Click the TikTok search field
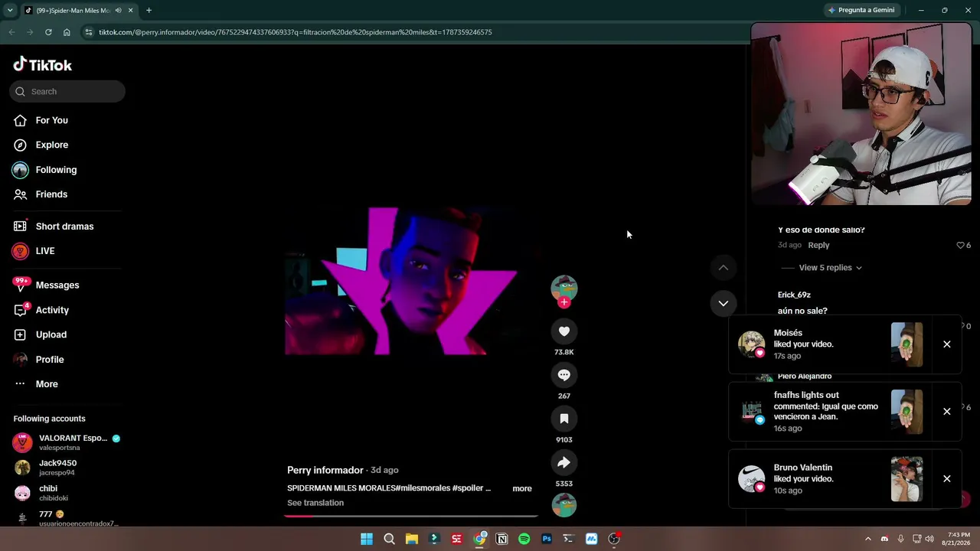Image resolution: width=980 pixels, height=551 pixels. (67, 91)
